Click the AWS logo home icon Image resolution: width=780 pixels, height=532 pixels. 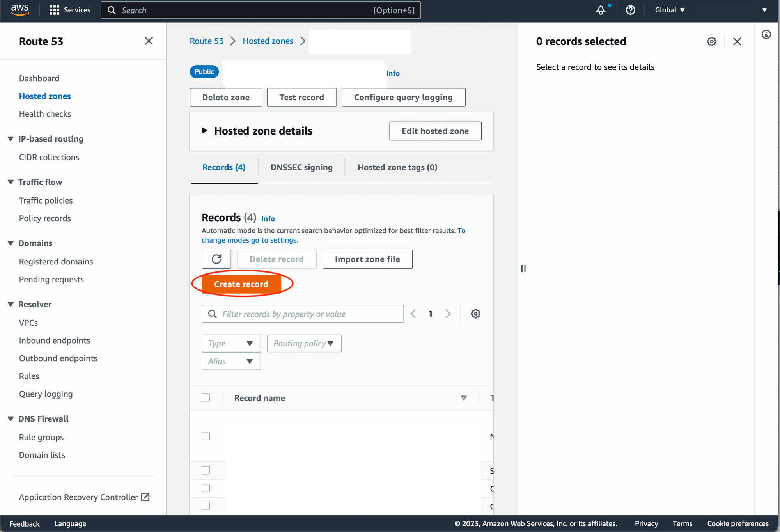20,10
